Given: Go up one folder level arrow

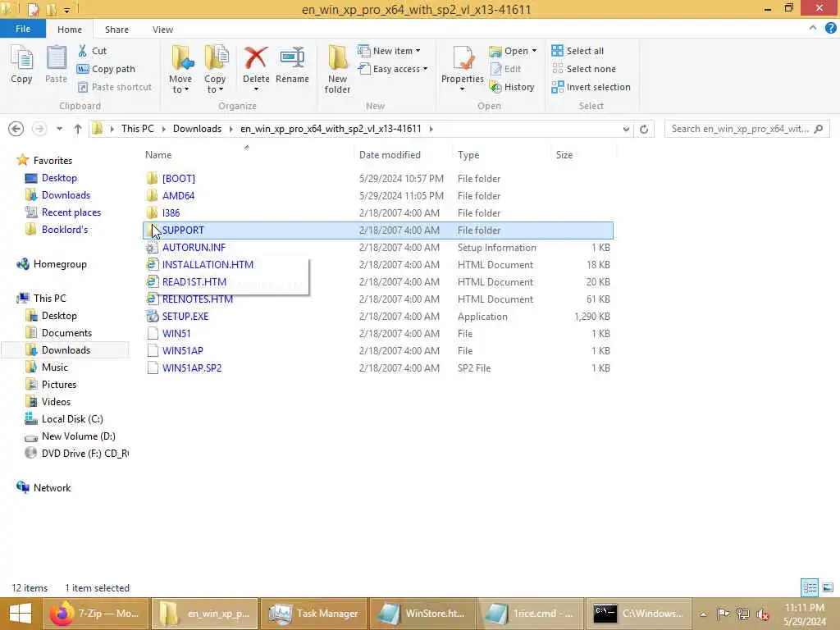Looking at the screenshot, I should (78, 129).
